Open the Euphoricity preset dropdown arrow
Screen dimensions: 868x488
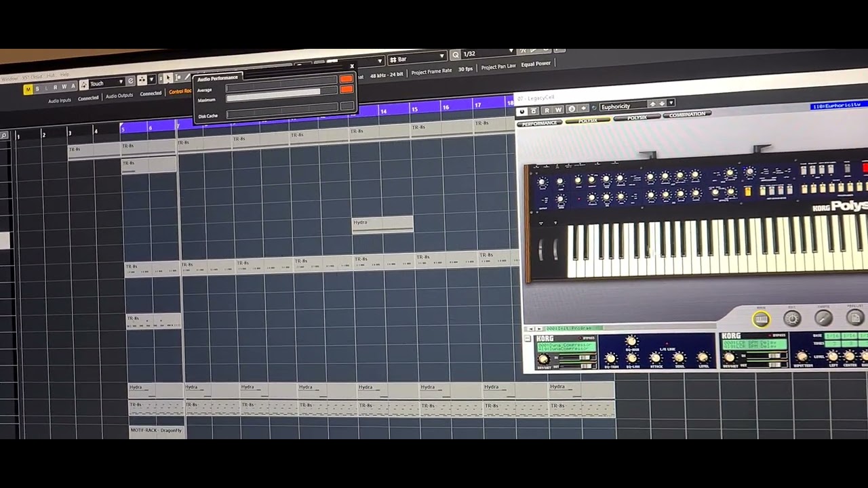pyautogui.click(x=671, y=104)
